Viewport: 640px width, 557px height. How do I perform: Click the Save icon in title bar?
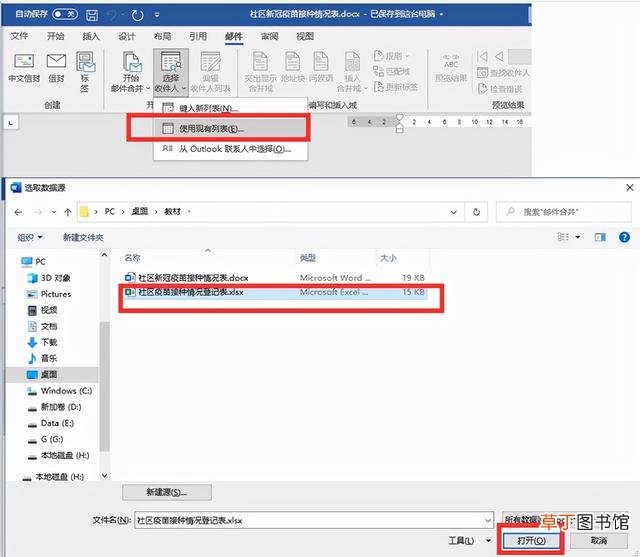92,15
